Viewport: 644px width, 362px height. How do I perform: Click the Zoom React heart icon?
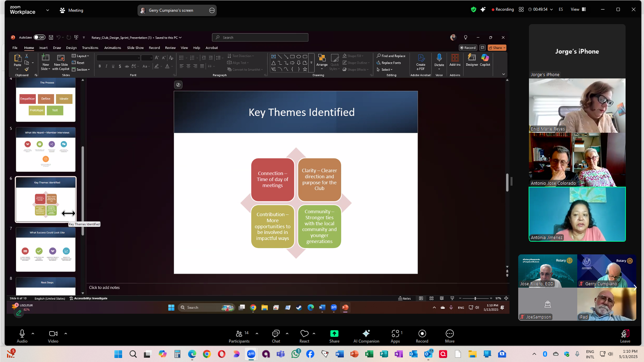tap(304, 334)
